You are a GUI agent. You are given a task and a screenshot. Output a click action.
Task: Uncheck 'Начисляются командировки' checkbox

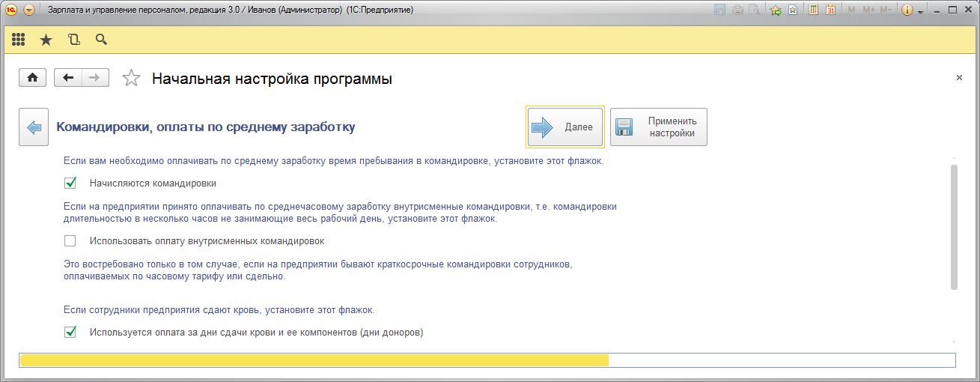[70, 183]
